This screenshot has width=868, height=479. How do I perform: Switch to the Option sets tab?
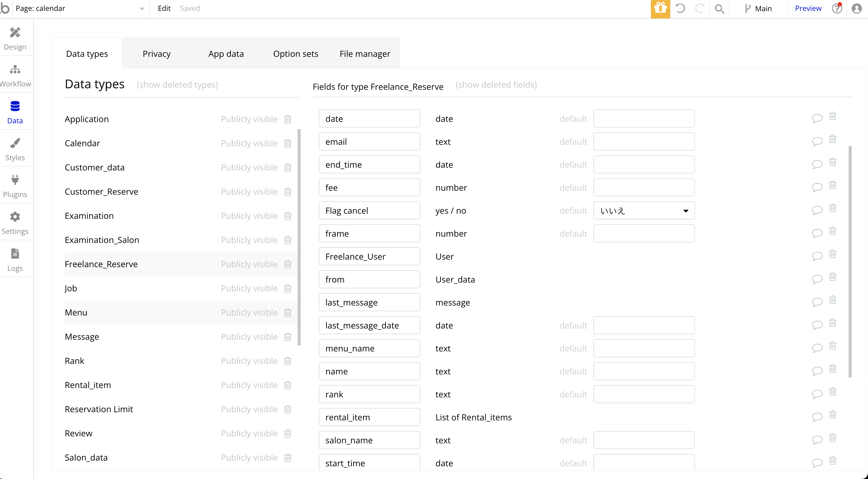pyautogui.click(x=295, y=54)
